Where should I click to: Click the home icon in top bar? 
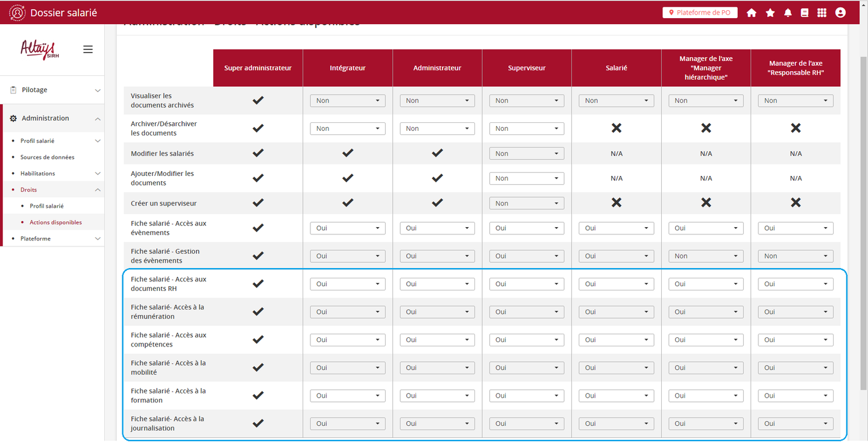pyautogui.click(x=751, y=13)
